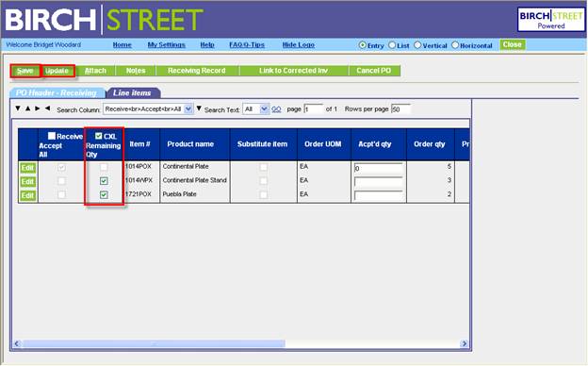Click the left arrow navigation icon

click(47, 108)
